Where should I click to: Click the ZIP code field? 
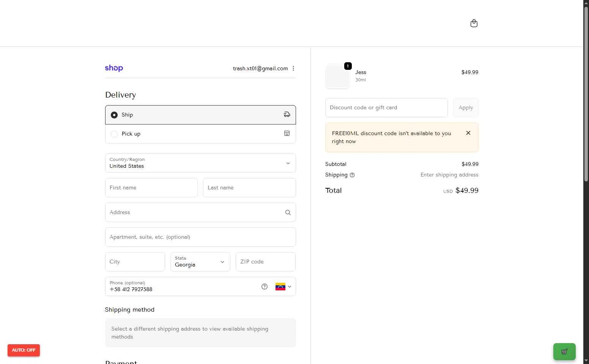click(266, 262)
